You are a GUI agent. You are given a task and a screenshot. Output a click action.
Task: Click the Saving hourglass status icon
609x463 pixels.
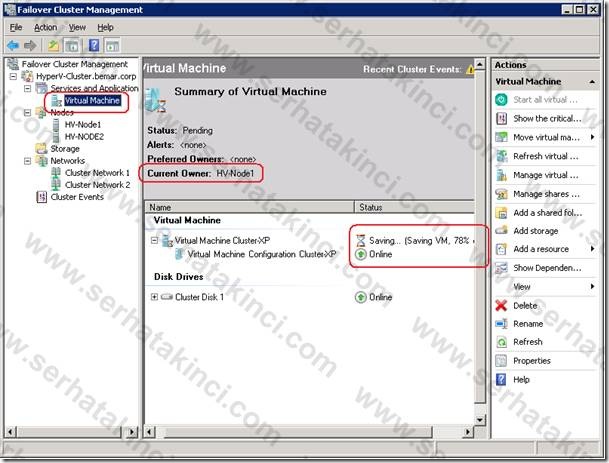(361, 241)
